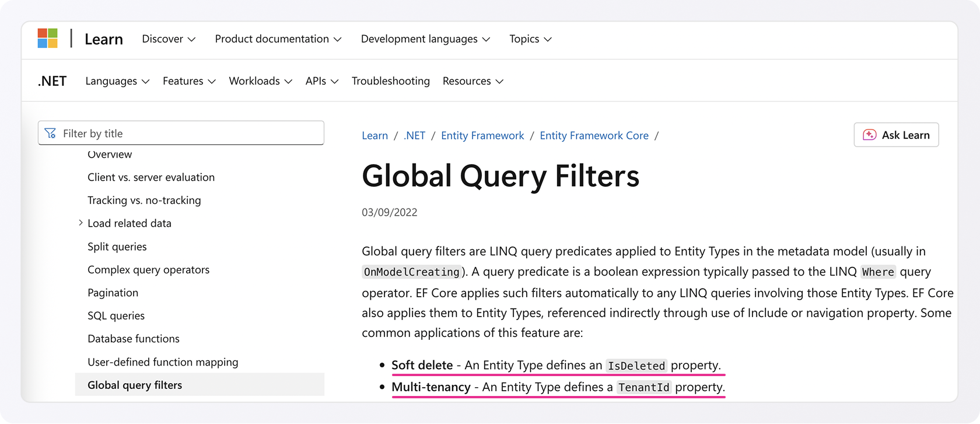Image resolution: width=980 pixels, height=424 pixels.
Task: Follow the Entity Framework Core breadcrumb link
Action: (x=594, y=135)
